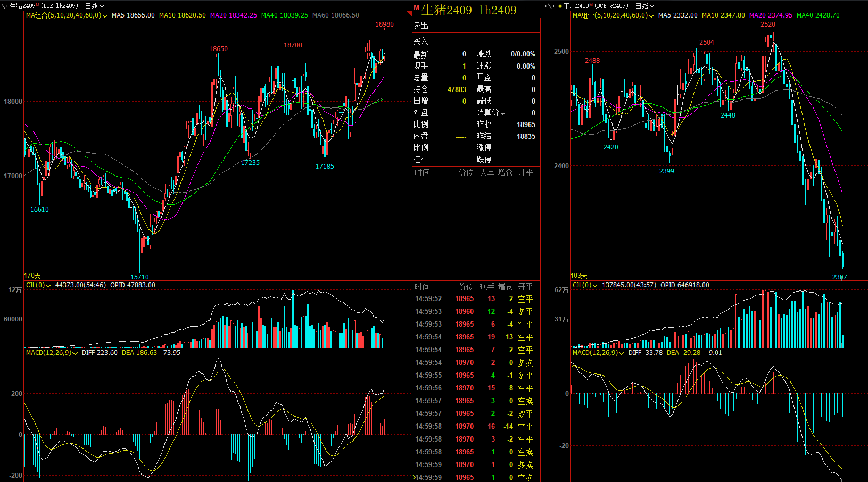Select the 大单 column tab
Screen dimensions: 868x482
[486, 172]
